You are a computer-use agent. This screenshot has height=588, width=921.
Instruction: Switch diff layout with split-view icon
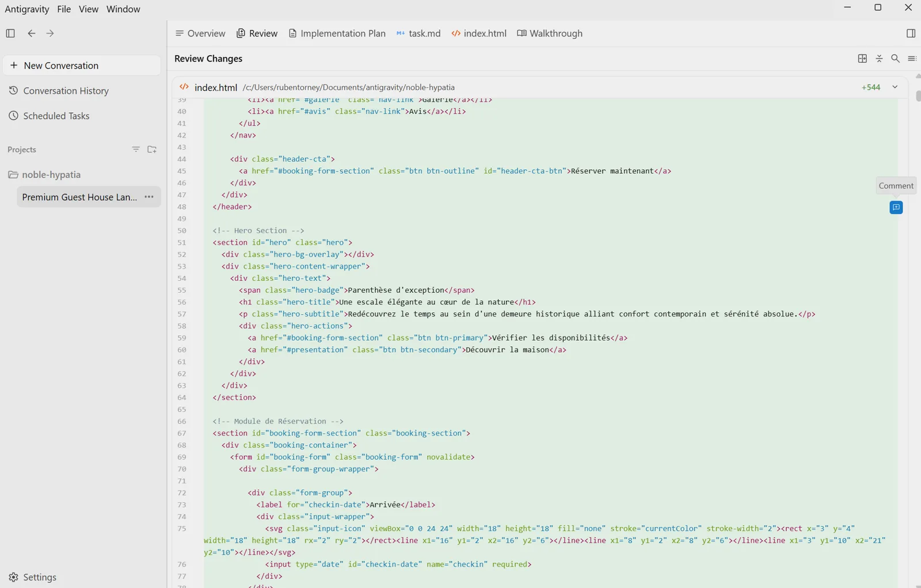pyautogui.click(x=862, y=59)
